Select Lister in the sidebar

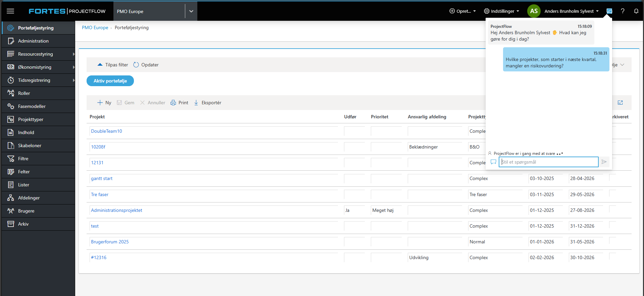[38, 185]
